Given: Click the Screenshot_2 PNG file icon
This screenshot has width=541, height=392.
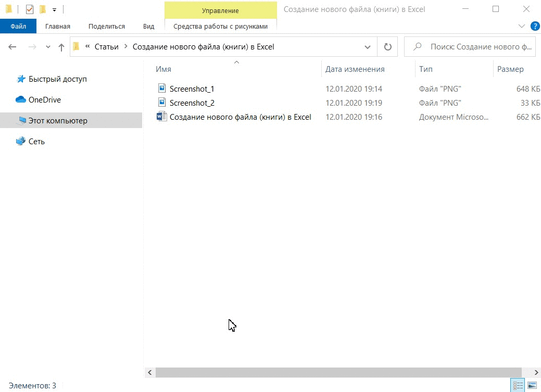Looking at the screenshot, I should [x=162, y=102].
